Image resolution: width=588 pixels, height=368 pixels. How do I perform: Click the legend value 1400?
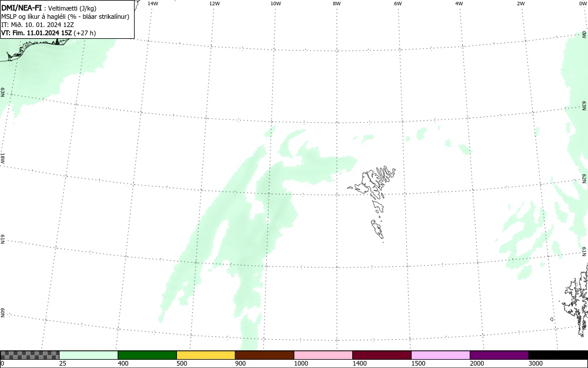(x=360, y=363)
